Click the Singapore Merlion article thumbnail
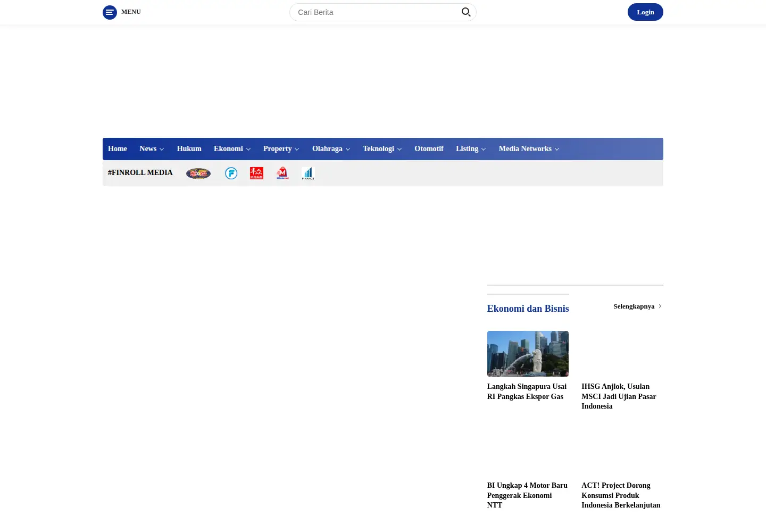Viewport: 766px width, 532px height. pos(528,354)
